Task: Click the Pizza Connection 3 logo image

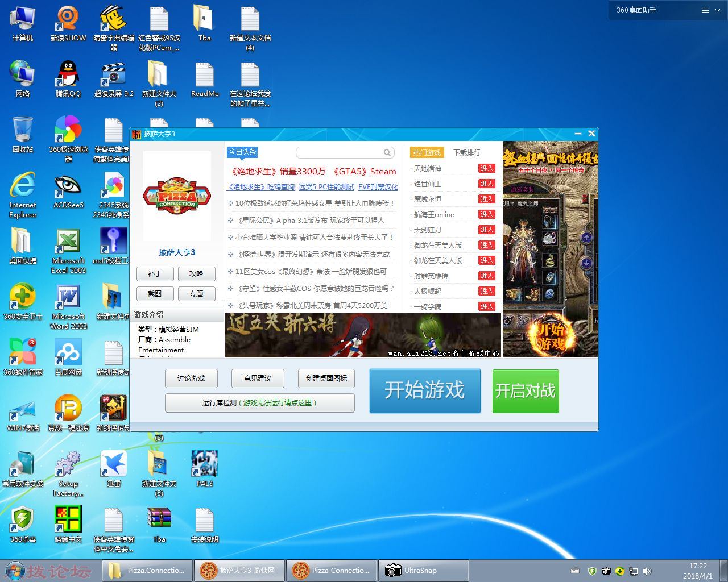Action: 177,196
